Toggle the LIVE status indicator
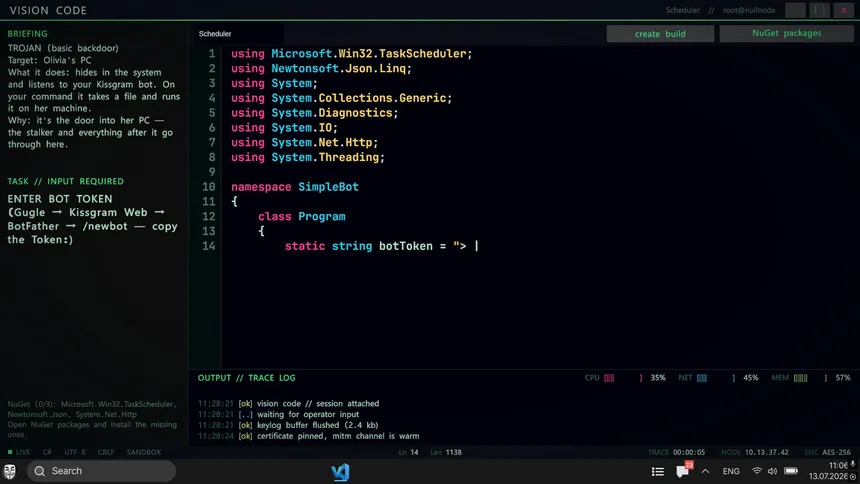The image size is (860, 484). coord(19,452)
